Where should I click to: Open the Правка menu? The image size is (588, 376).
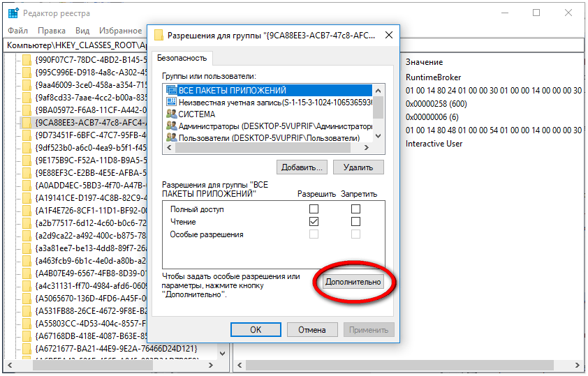tap(52, 31)
